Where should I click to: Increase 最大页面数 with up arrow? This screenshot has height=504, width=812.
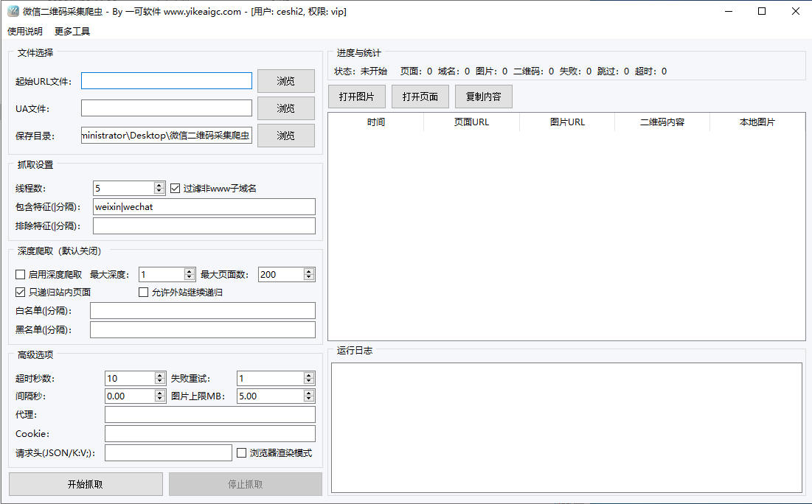309,271
